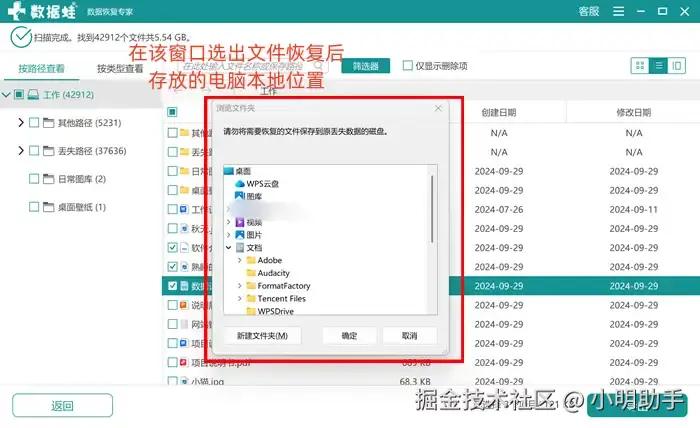Click the 2024-07-26 creation date cell

point(499,209)
